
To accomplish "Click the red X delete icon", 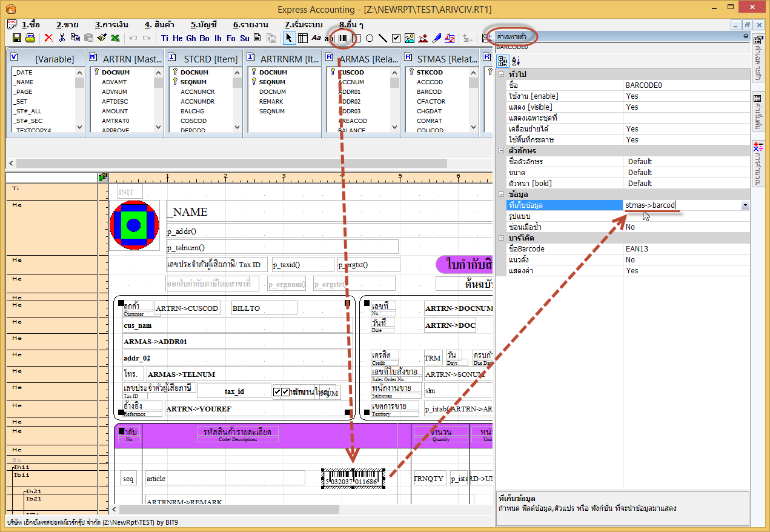I will click(x=48, y=38).
